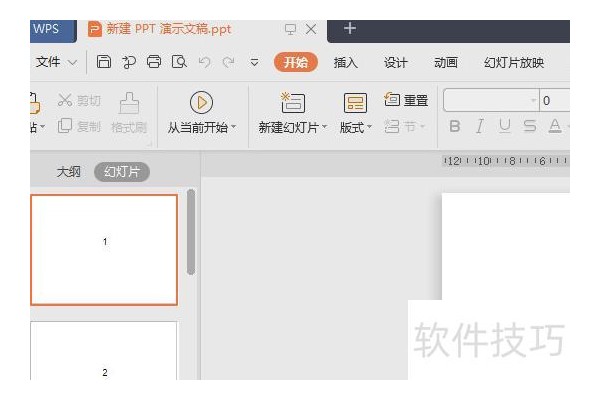Screen dimensions: 600x400
Task: Click the 版式 layout icon
Action: 355,103
